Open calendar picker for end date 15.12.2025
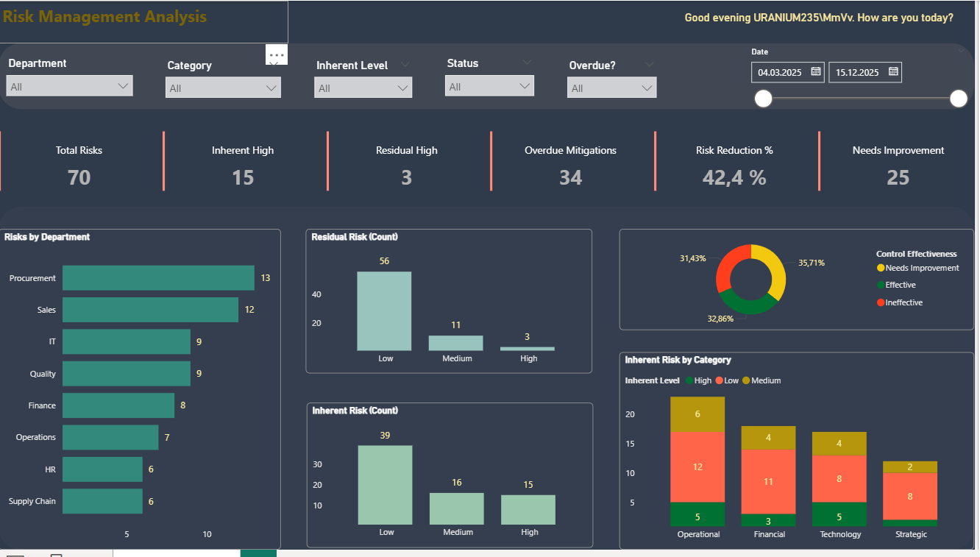 [x=893, y=72]
